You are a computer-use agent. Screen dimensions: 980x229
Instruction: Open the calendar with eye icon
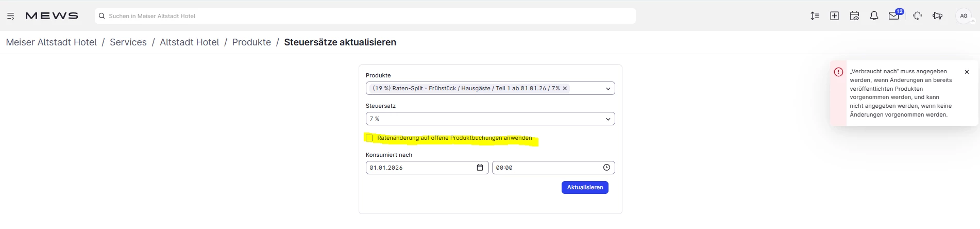[x=854, y=16]
